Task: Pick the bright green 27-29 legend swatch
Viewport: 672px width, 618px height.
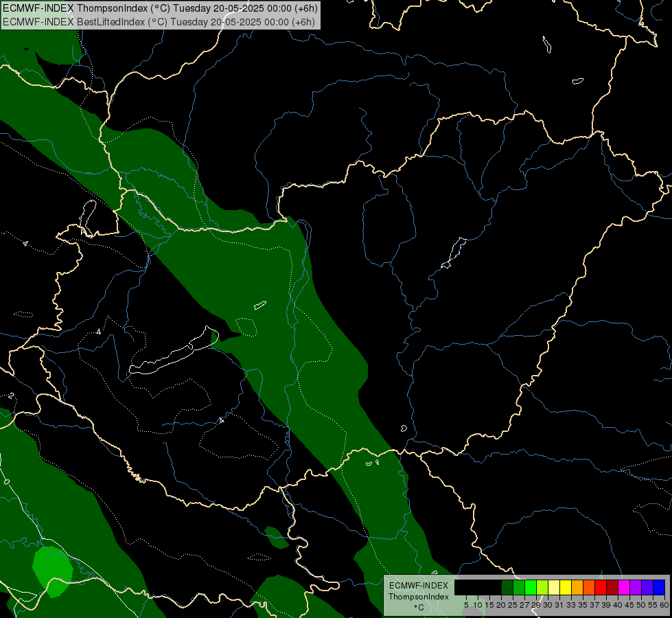Action: [531, 587]
